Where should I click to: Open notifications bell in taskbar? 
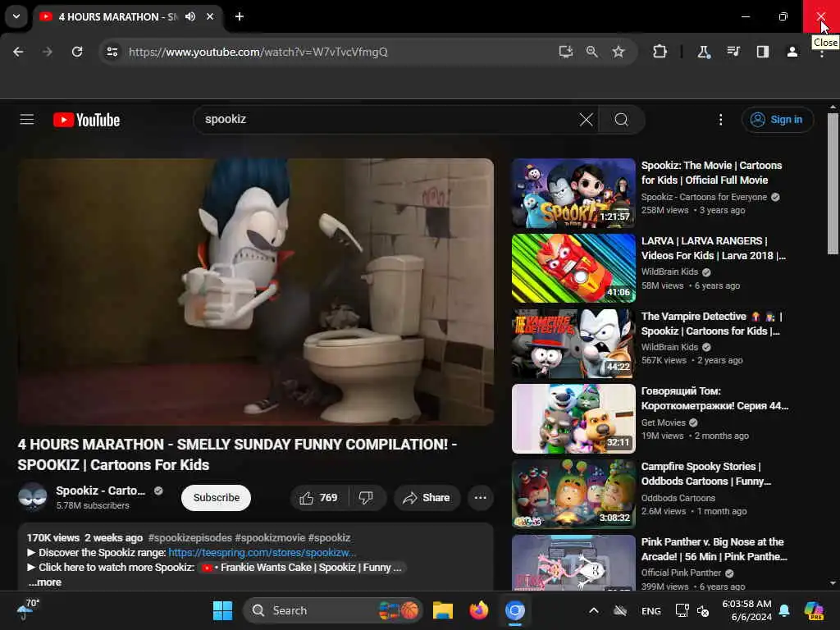tap(784, 610)
